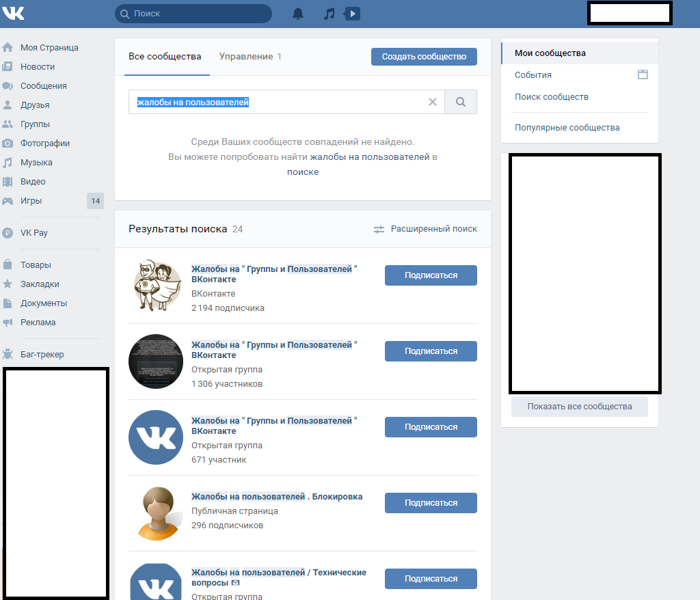Screen dimensions: 700x600
Task: Open notifications bell icon
Action: pos(298,14)
